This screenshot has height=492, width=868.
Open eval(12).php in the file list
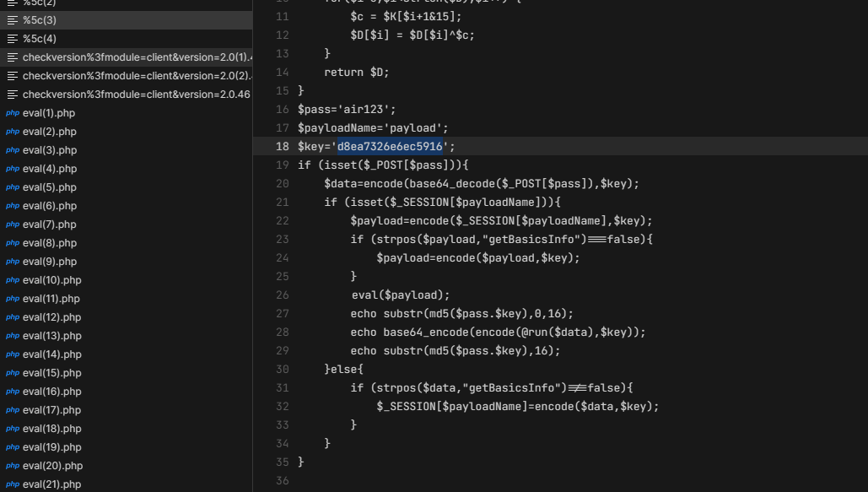click(x=127, y=317)
